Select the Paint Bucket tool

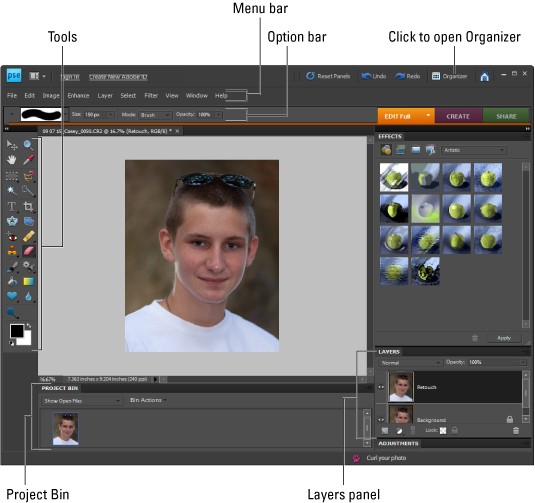point(12,281)
